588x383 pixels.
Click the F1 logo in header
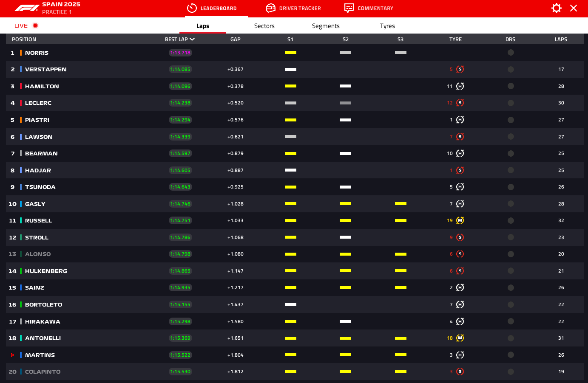pyautogui.click(x=27, y=8)
